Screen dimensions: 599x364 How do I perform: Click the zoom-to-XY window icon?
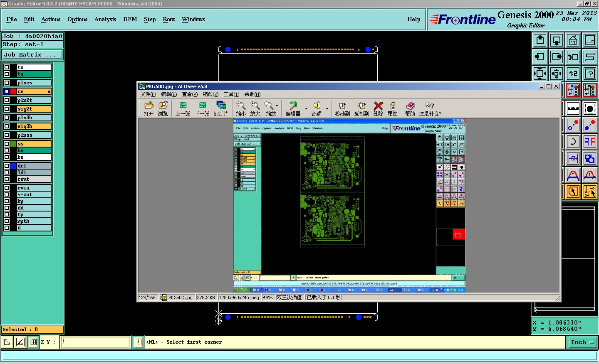coord(590,40)
